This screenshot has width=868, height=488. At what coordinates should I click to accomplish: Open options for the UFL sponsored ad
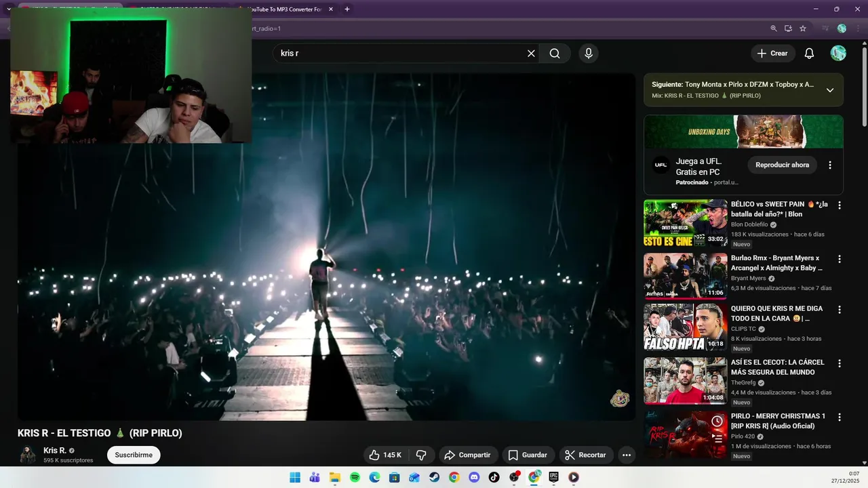[x=830, y=165]
